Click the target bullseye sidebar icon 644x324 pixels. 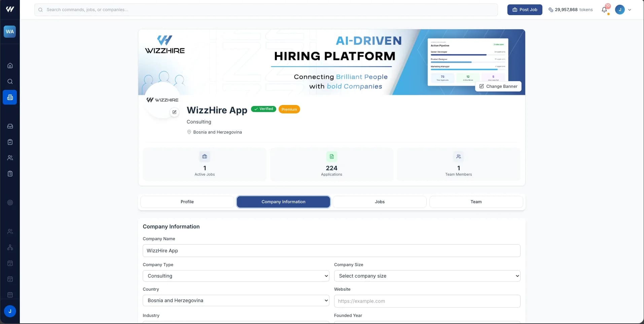pyautogui.click(x=10, y=203)
